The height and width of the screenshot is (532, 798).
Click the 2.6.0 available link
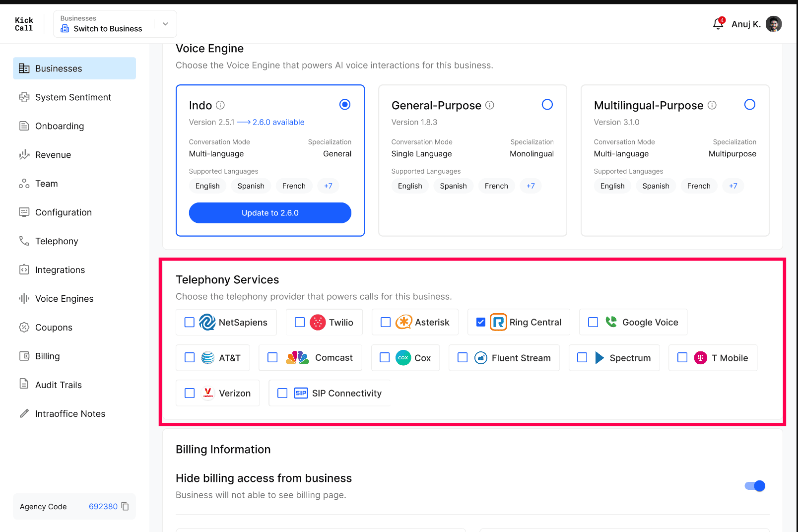coord(278,122)
